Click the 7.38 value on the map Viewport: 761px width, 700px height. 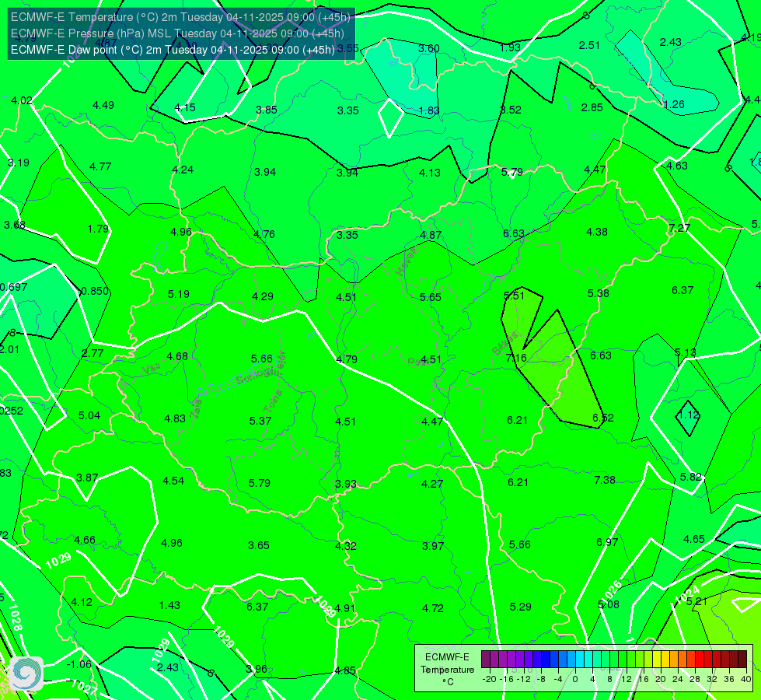(x=605, y=480)
